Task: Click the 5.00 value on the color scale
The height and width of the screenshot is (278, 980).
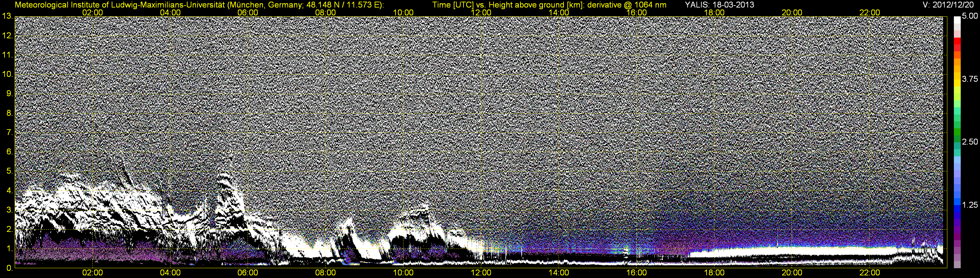Action: pos(970,16)
